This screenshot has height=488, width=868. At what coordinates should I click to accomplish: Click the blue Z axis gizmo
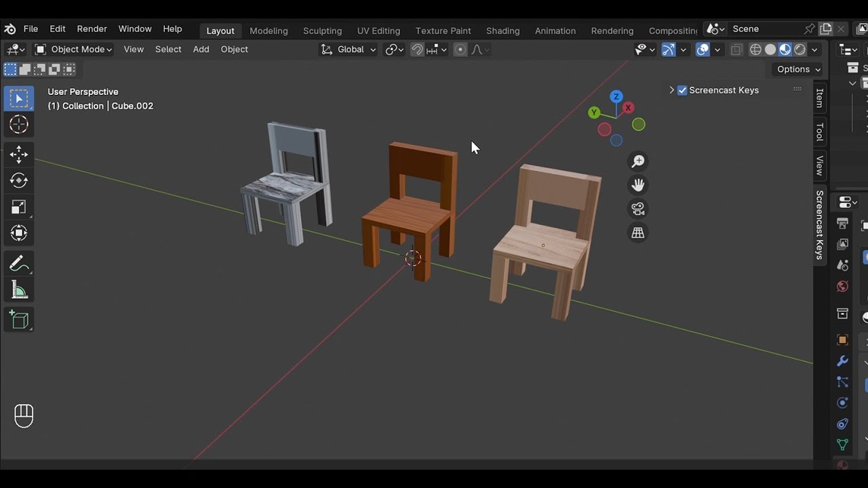point(616,97)
